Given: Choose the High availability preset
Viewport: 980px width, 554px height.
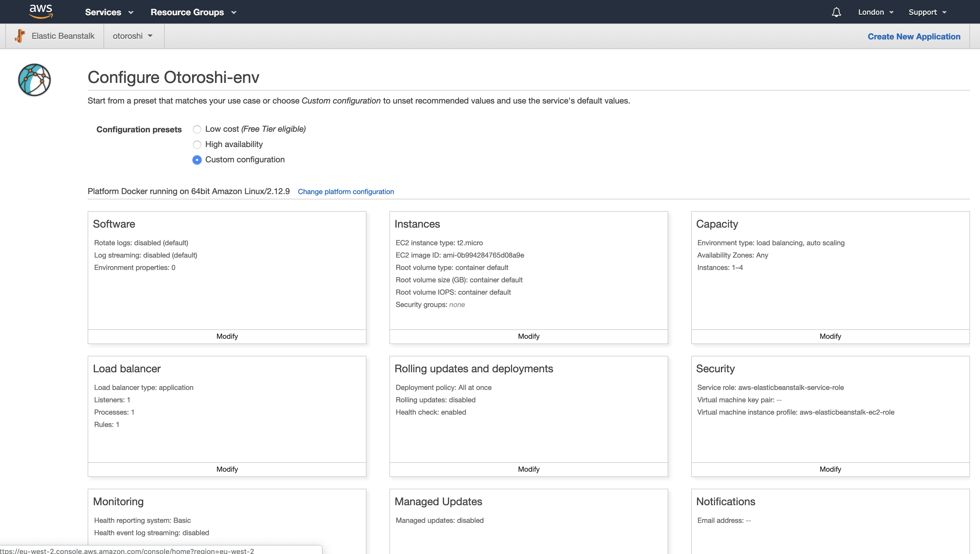Looking at the screenshot, I should click(x=197, y=145).
